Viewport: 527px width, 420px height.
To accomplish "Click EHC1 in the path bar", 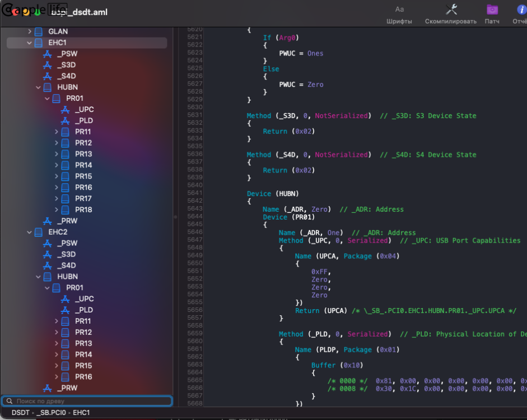I will click(81, 413).
